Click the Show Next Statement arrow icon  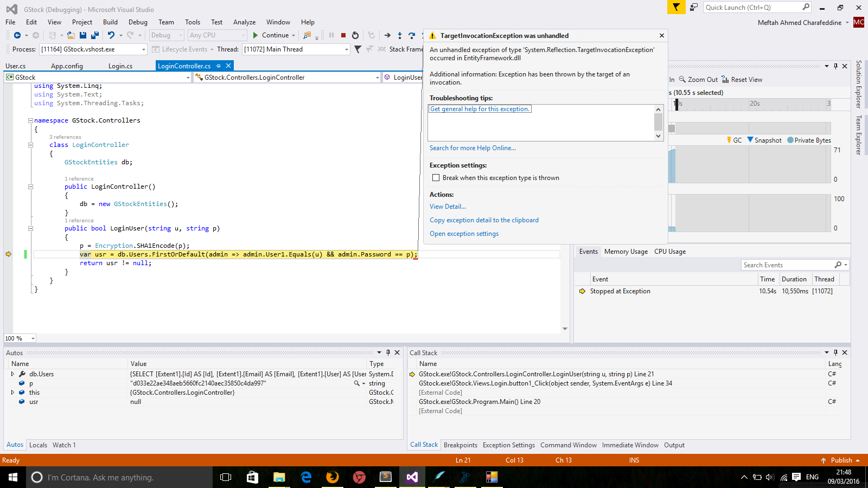(x=387, y=35)
